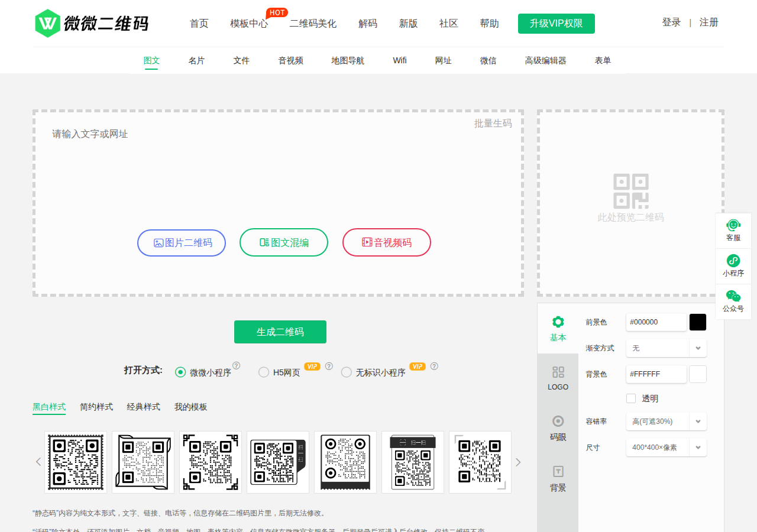The width and height of the screenshot is (757, 532).
Task: Click help icon beside 无标识小程序
Action: tap(434, 366)
